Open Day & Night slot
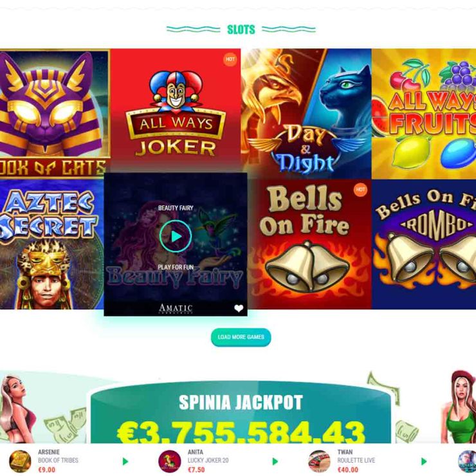This screenshot has width=476, height=476. pos(306,114)
